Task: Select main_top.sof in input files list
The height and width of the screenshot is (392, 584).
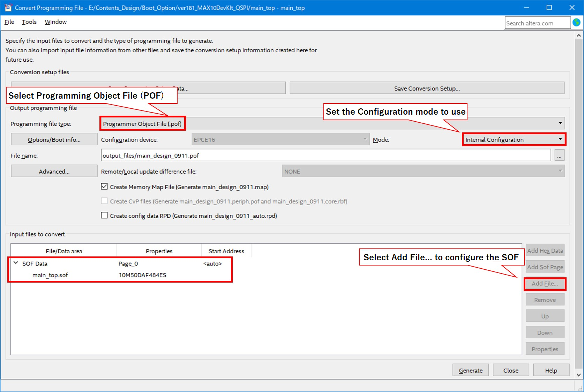Action: click(x=50, y=275)
